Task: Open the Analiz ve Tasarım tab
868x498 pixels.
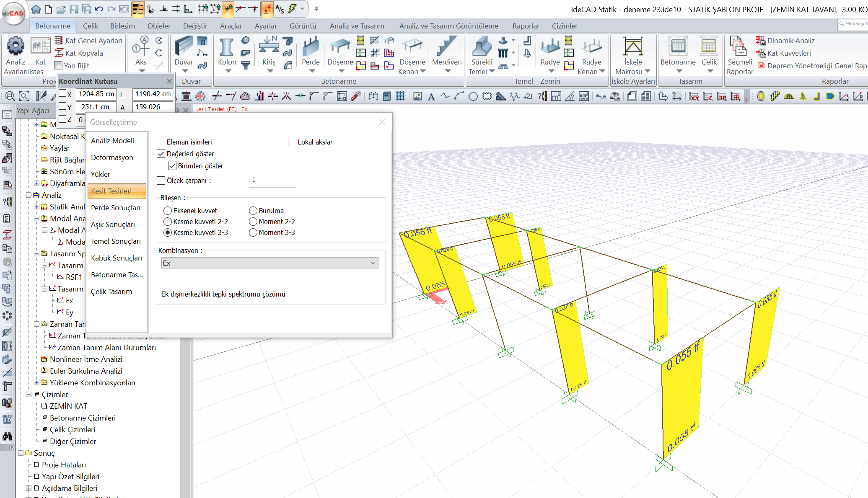Action: [x=357, y=26]
